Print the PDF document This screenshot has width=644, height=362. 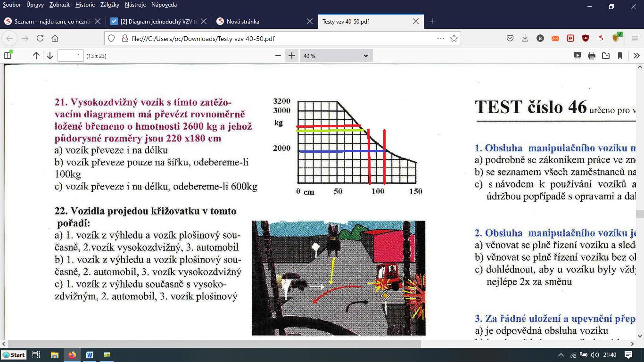pos(592,56)
